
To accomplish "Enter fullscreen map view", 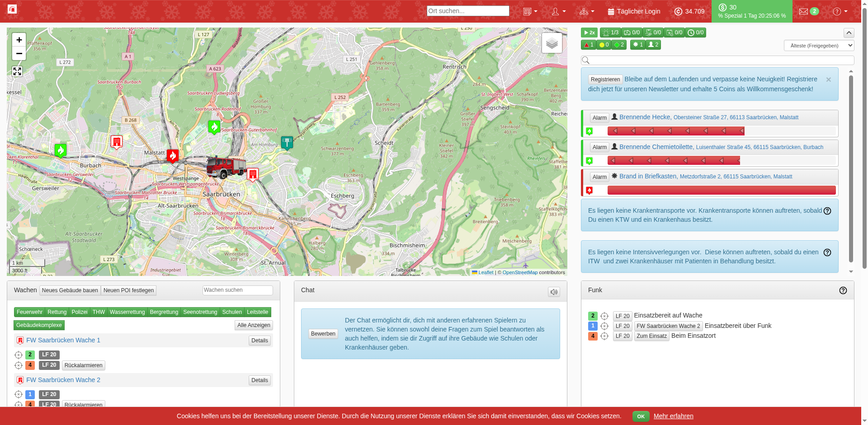I will (17, 71).
